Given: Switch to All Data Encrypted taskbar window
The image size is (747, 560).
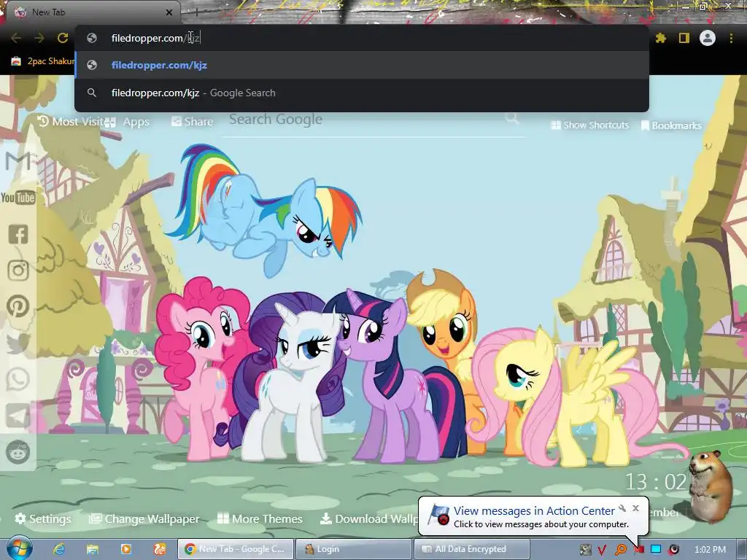Looking at the screenshot, I should [472, 549].
